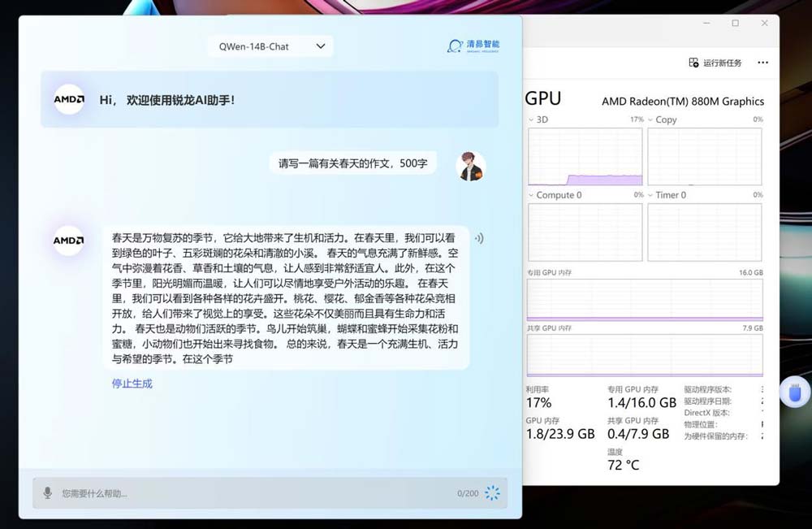Click the 清昴智能 logo in the chat header

tap(473, 46)
